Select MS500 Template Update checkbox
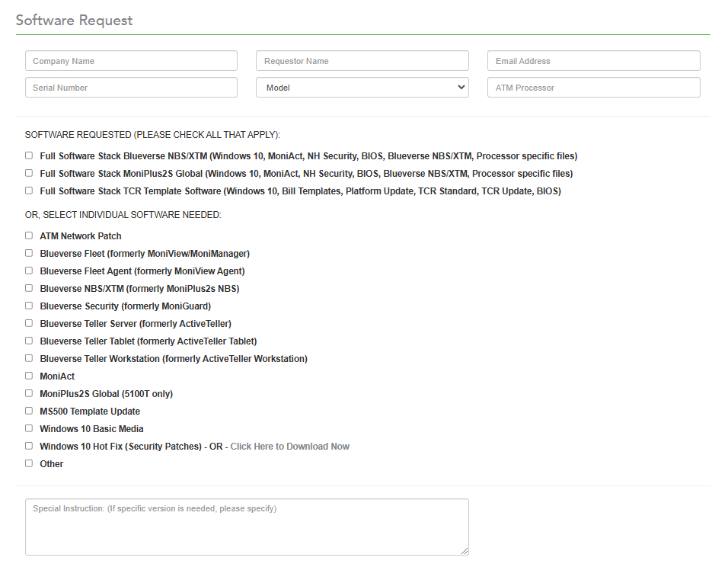 (x=29, y=411)
